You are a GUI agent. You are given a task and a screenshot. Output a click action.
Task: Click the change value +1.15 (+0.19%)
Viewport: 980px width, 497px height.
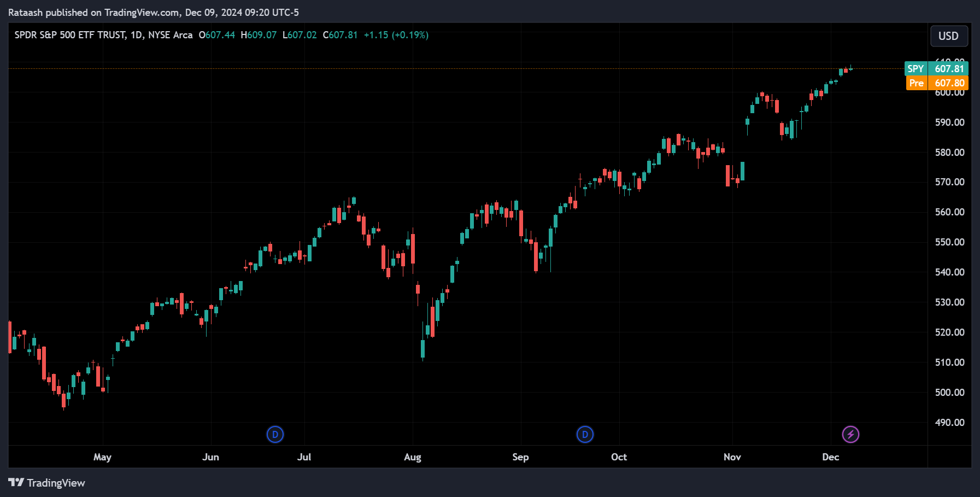[396, 35]
